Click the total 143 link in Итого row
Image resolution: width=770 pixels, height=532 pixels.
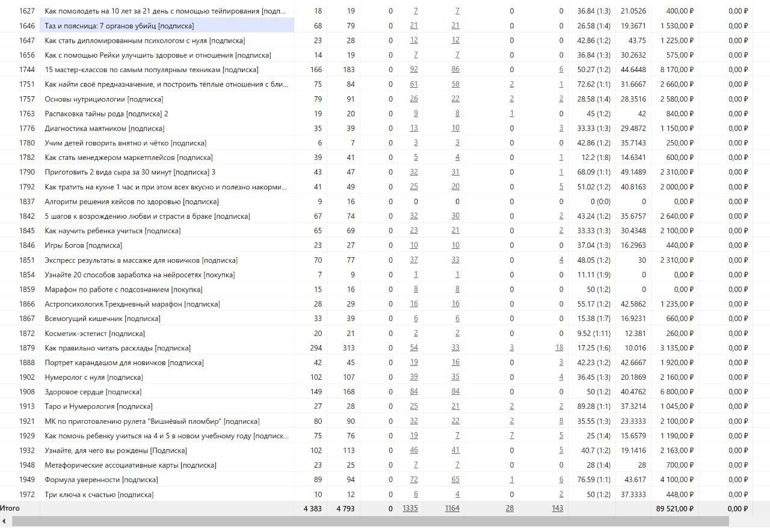(558, 509)
